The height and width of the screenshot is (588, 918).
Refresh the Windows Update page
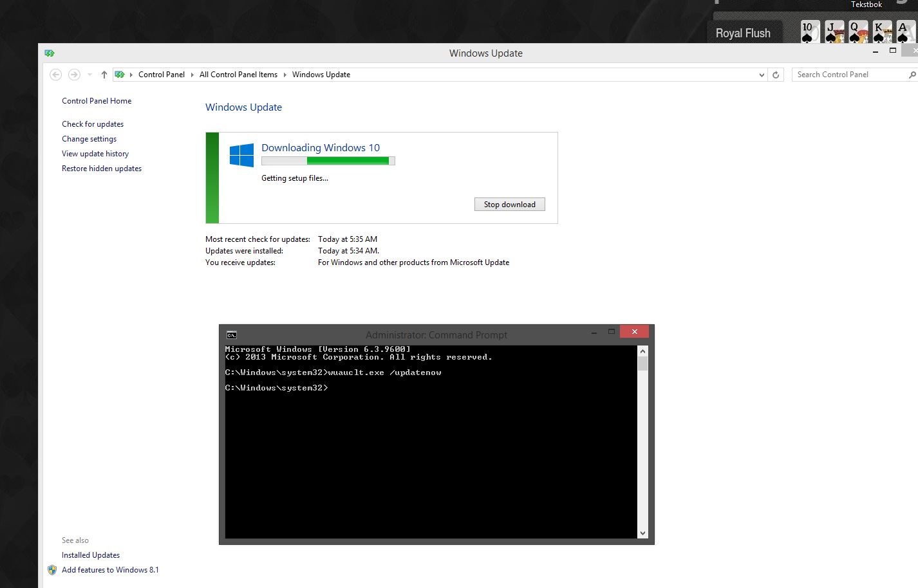point(776,75)
